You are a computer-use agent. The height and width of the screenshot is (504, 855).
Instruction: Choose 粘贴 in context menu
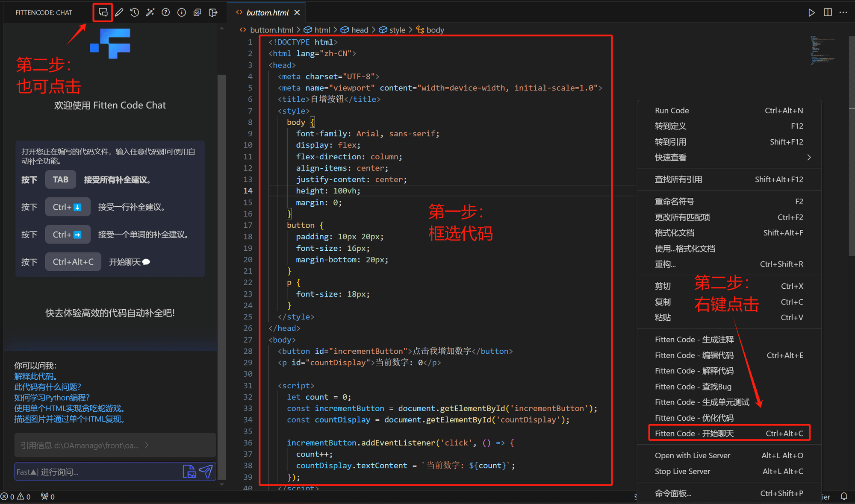coord(729,317)
